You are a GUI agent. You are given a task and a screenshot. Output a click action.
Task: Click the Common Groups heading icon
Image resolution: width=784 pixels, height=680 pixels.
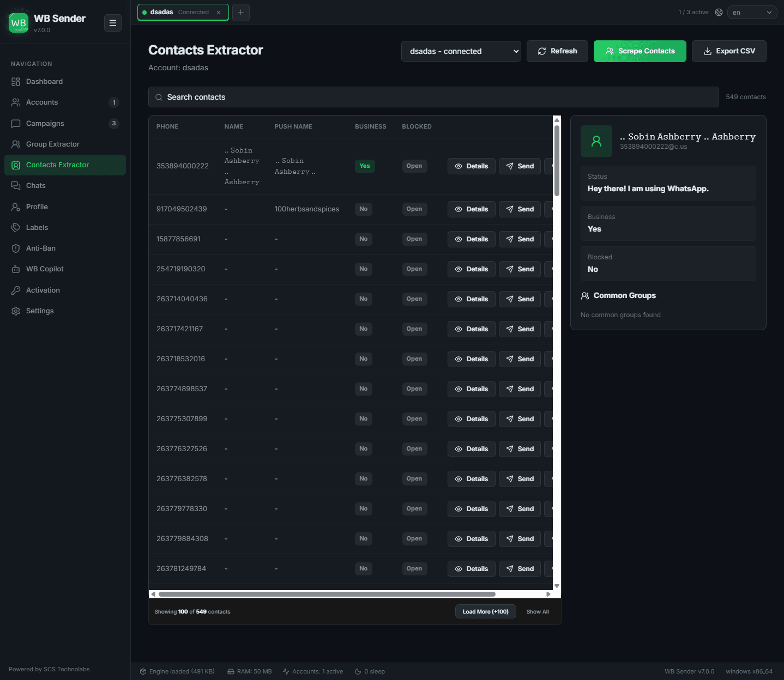pos(585,296)
